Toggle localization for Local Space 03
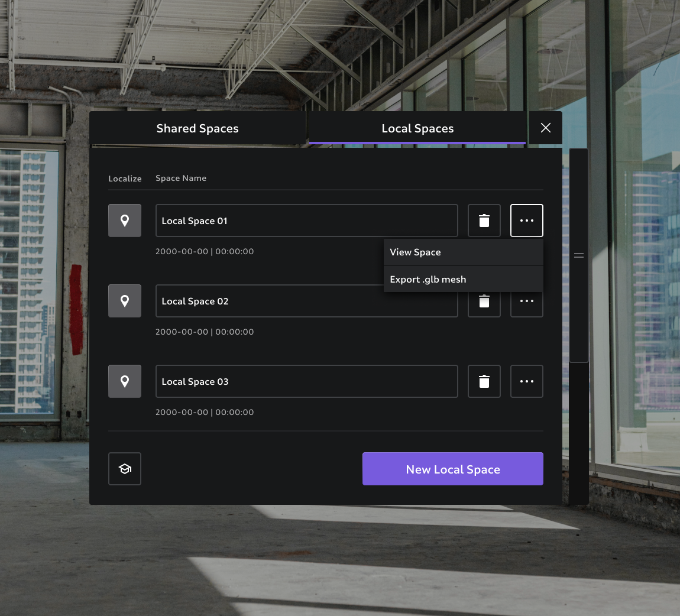 (124, 381)
